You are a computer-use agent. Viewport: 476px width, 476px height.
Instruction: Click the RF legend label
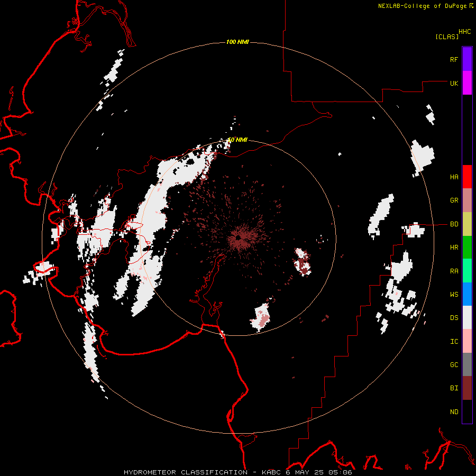[x=454, y=59]
